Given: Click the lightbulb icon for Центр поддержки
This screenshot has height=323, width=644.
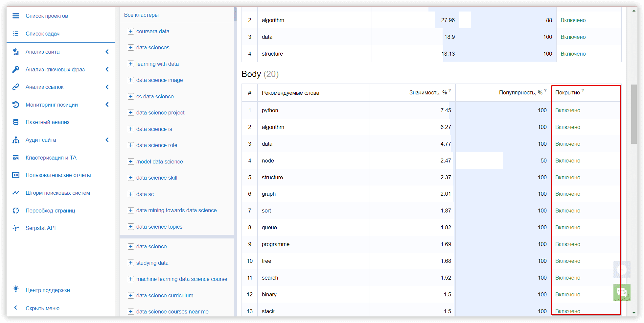Looking at the screenshot, I should 15,289.
